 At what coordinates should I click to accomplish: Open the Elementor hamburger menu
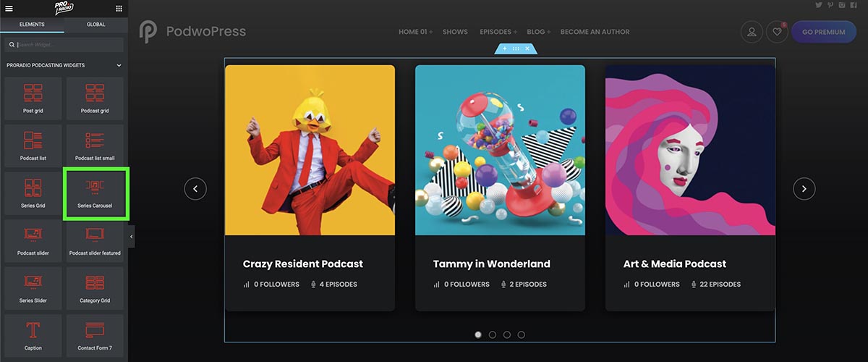[x=9, y=8]
